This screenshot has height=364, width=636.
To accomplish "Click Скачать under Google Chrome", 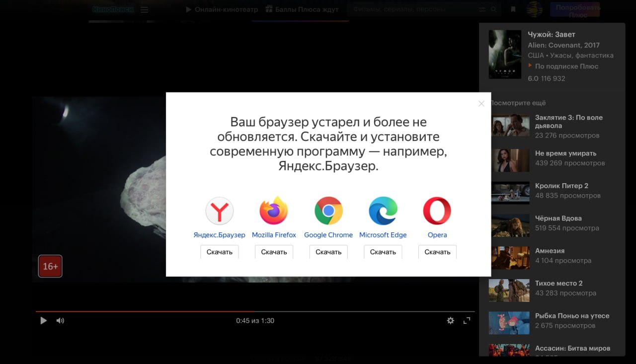I will [328, 252].
